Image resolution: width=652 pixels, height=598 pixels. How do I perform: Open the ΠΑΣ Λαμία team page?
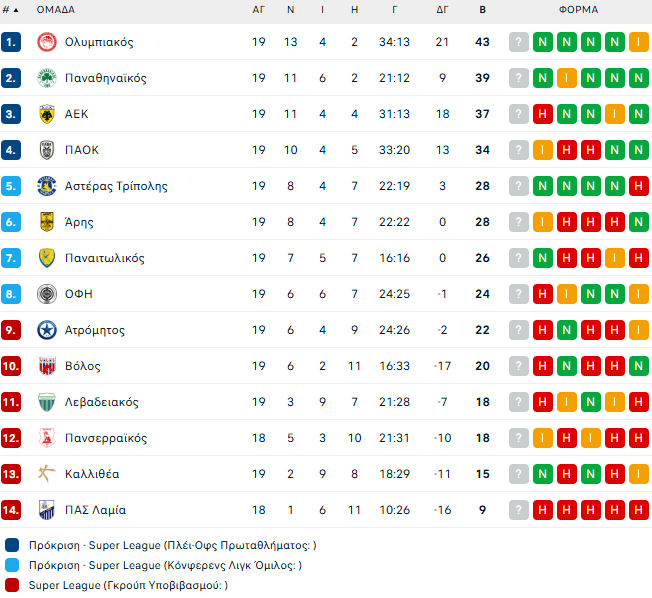[x=95, y=510]
